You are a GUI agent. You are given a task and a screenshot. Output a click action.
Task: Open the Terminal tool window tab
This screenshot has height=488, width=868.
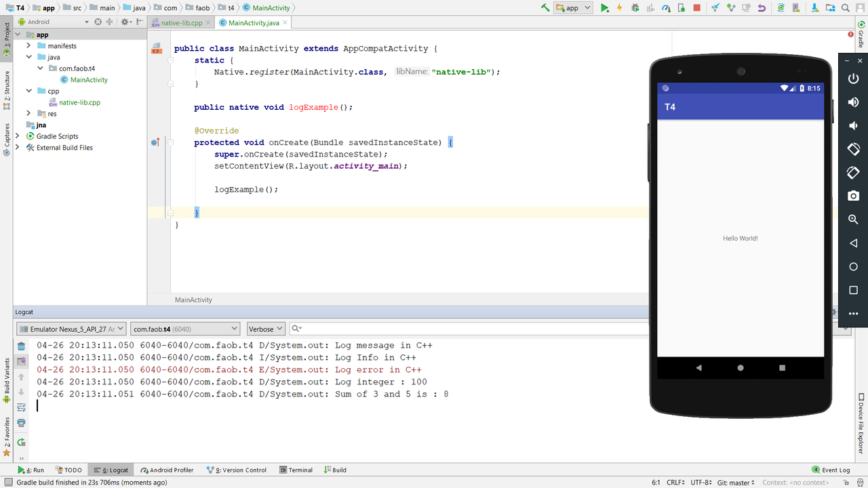[x=296, y=470]
